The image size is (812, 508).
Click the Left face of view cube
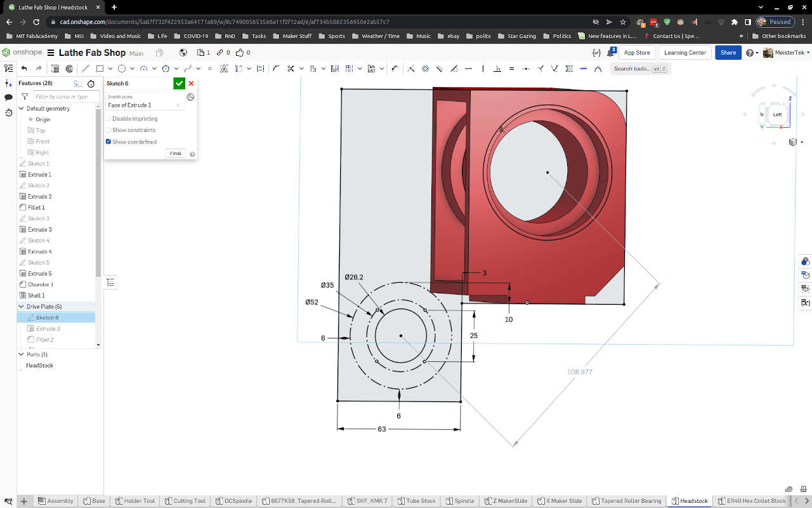coord(777,114)
